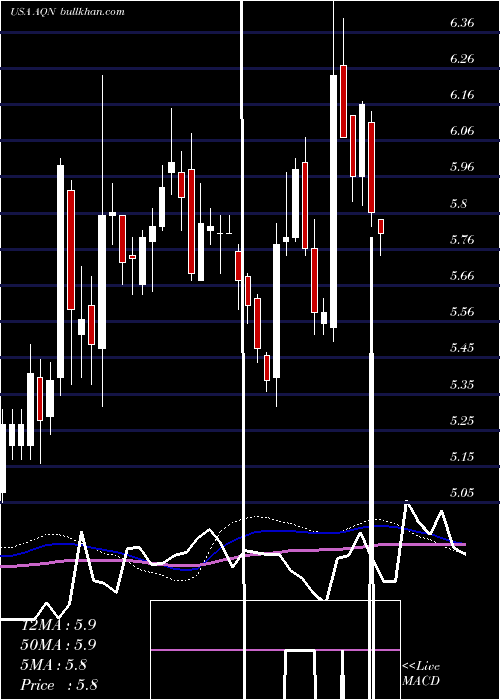Click the 5.66 price axis label
This screenshot has width=500, height=700.
(x=462, y=275)
